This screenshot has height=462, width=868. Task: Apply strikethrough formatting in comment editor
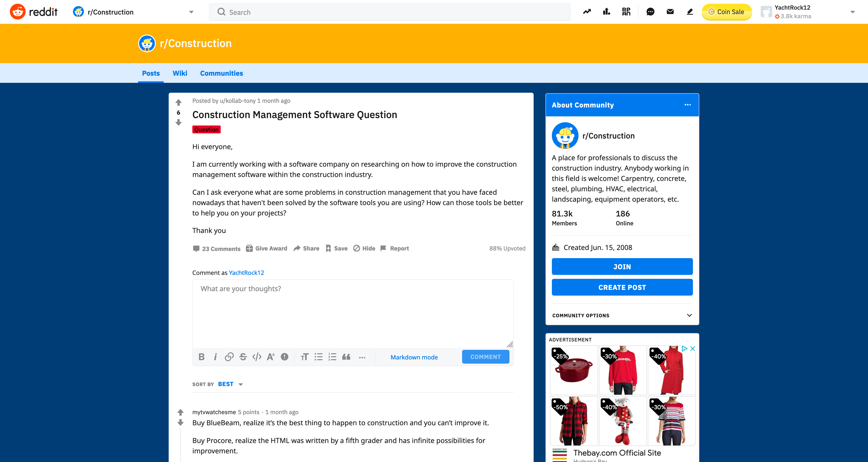coord(243,357)
